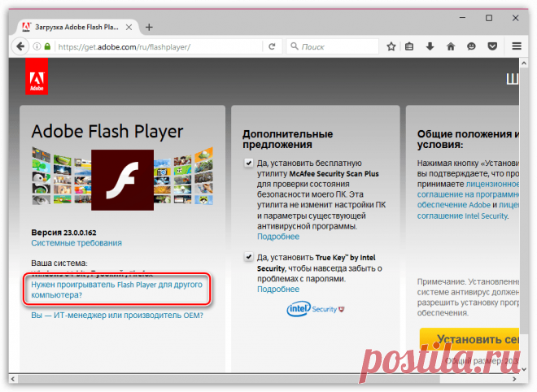Click horizontal scrollbar left arrow
537x392 pixels.
click(x=13, y=379)
